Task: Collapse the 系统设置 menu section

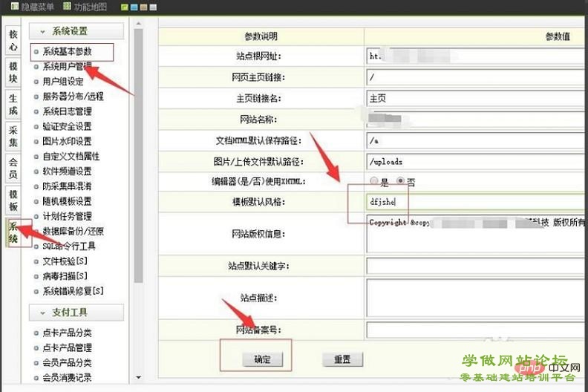Action: pos(76,31)
